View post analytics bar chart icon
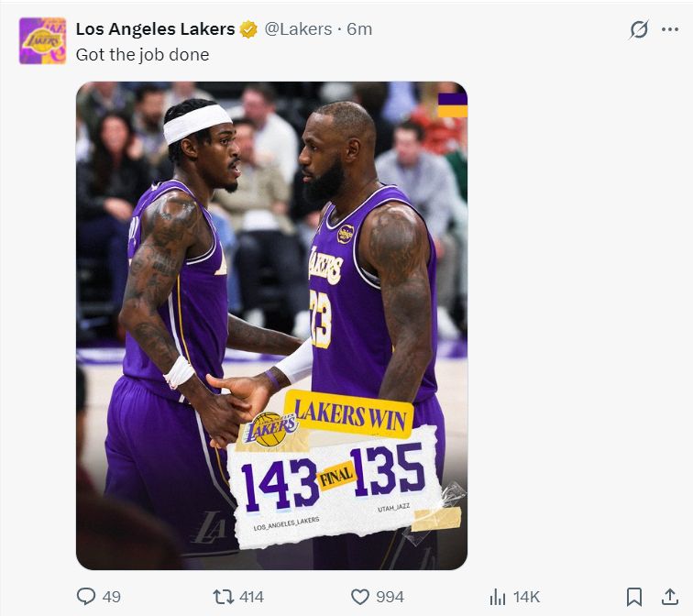This screenshot has width=693, height=616. (x=498, y=597)
